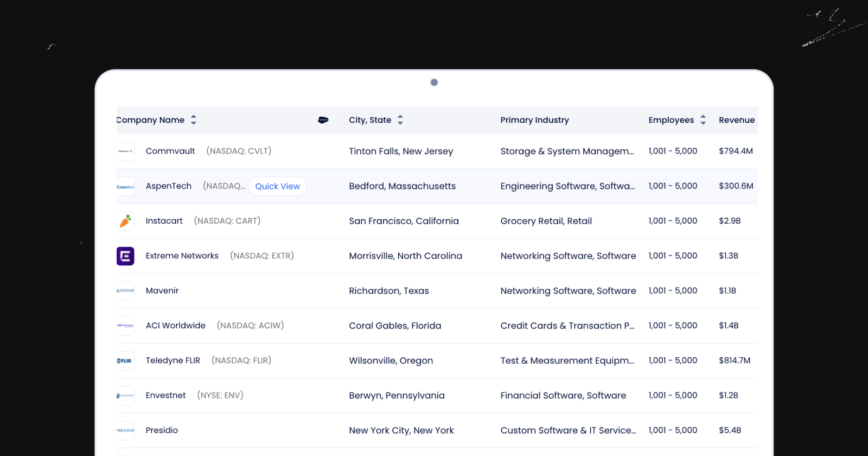The width and height of the screenshot is (868, 456).
Task: Click Teledyne FLIR revenue $814.7M
Action: [735, 360]
